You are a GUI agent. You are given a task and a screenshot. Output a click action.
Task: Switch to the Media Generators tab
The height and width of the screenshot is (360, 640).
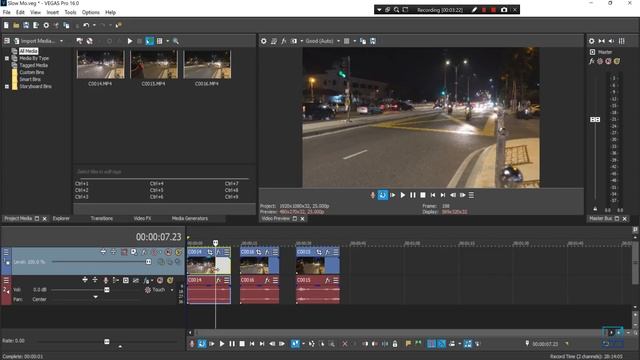[190, 218]
